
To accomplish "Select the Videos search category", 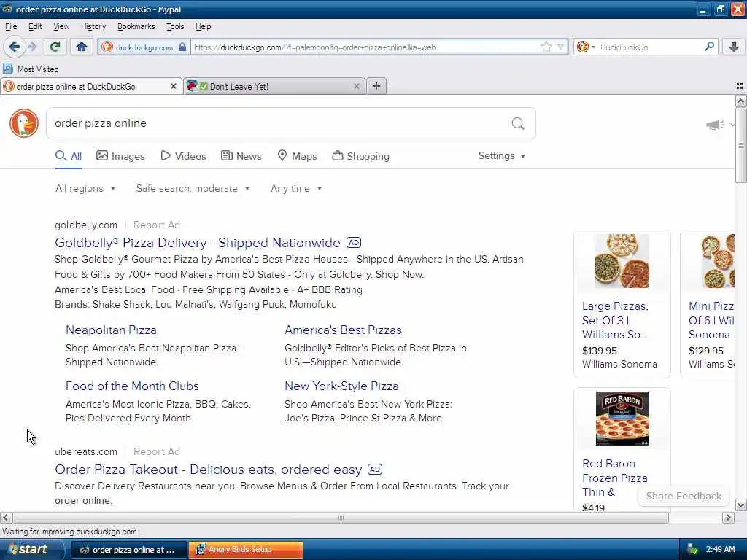I will [x=183, y=156].
